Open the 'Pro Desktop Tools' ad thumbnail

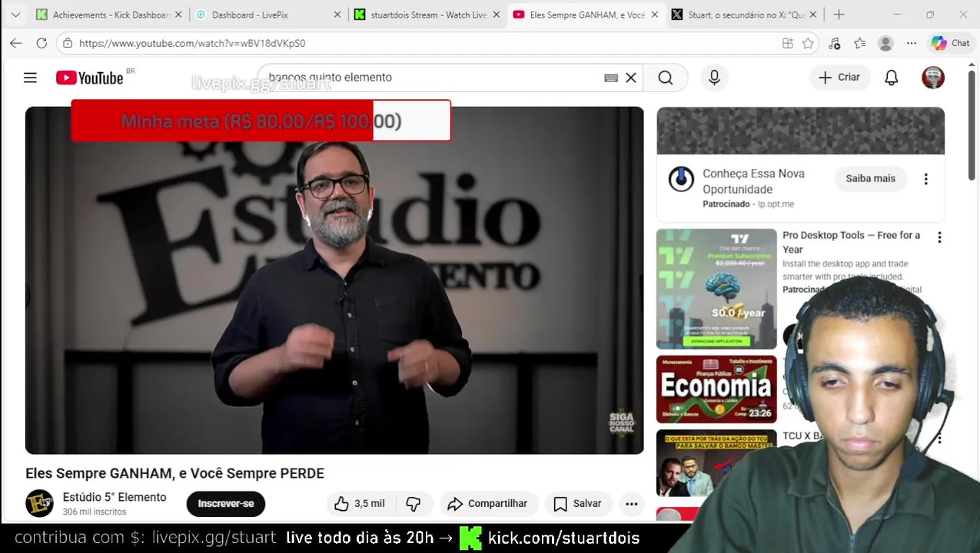(x=716, y=289)
